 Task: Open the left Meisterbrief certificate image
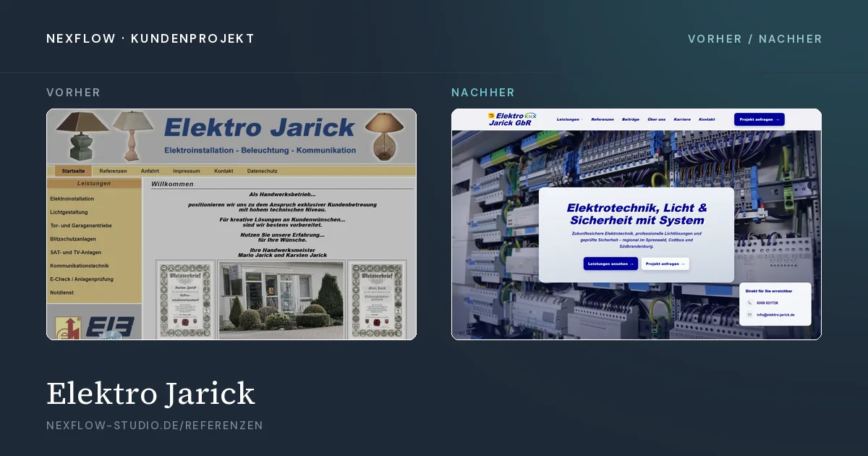[x=186, y=300]
